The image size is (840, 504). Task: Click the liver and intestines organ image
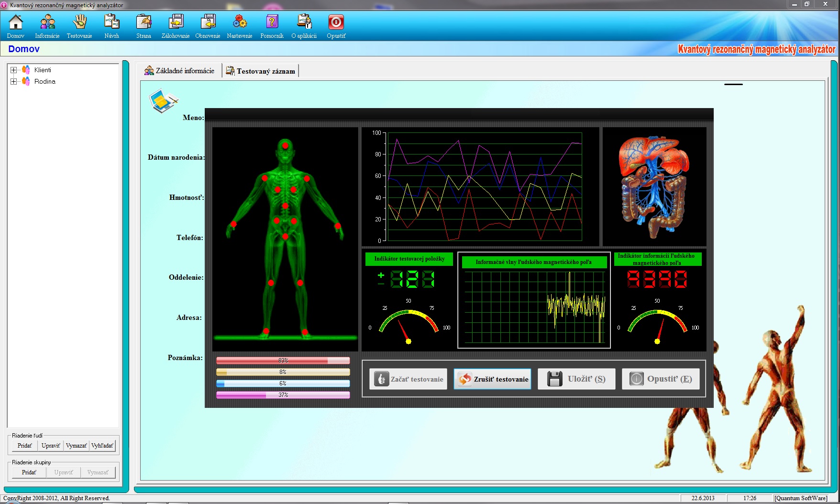point(654,186)
